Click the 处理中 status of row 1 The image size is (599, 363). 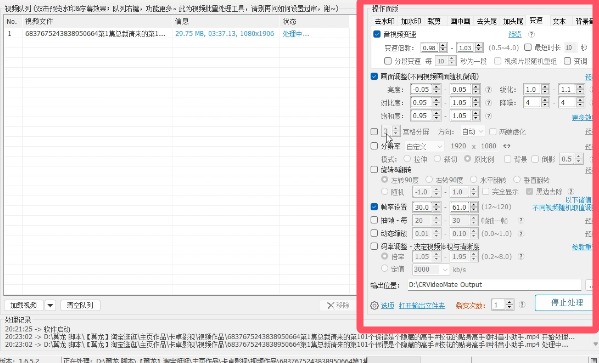296,34
